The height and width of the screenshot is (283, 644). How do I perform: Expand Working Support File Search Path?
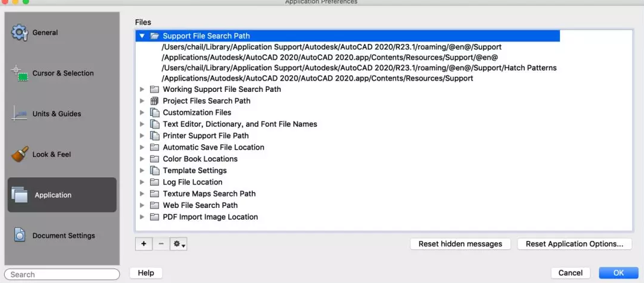coord(142,90)
